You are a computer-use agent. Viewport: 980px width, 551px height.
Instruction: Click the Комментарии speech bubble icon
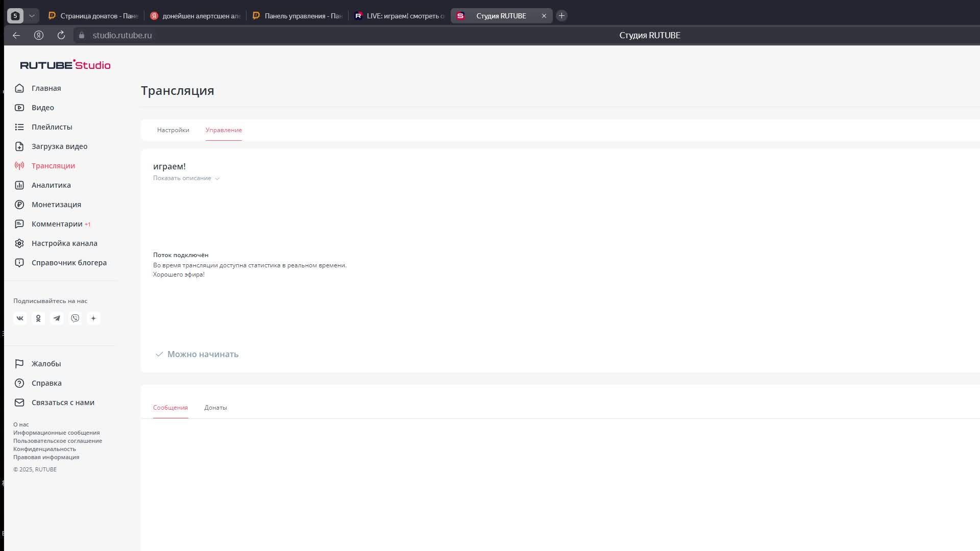pyautogui.click(x=19, y=224)
